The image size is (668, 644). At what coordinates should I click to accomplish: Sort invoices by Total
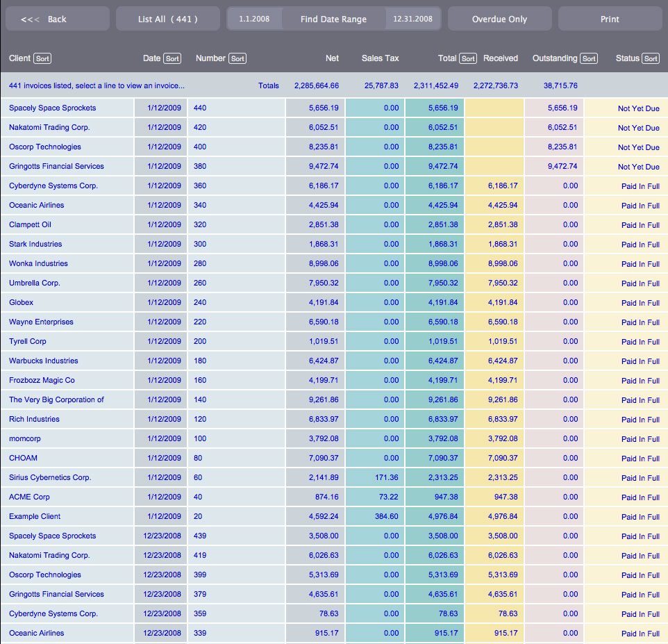468,58
